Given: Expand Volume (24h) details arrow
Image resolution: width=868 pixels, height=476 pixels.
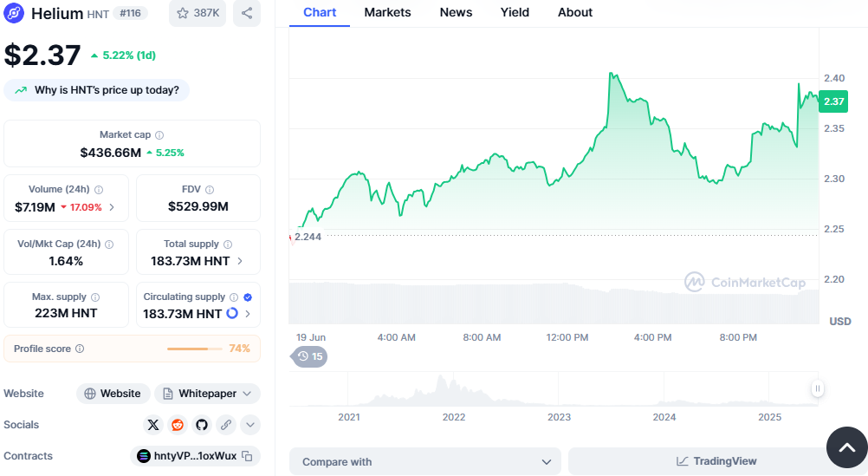Looking at the screenshot, I should [112, 207].
